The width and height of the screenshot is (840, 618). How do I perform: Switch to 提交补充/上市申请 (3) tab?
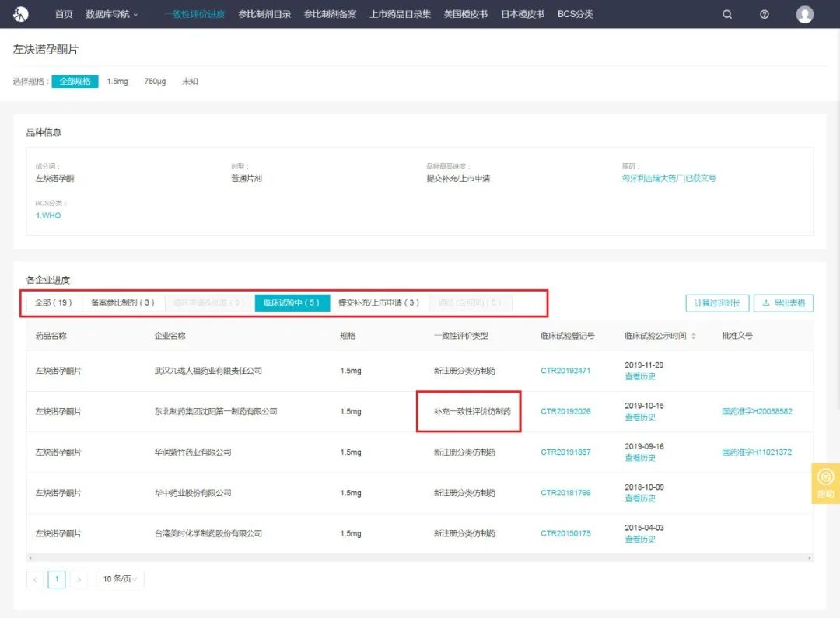[378, 302]
